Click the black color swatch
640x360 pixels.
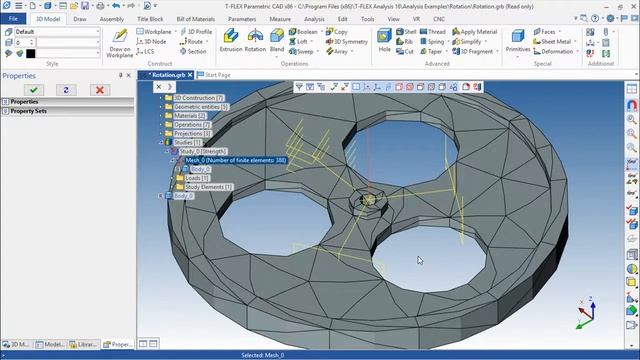click(31, 53)
